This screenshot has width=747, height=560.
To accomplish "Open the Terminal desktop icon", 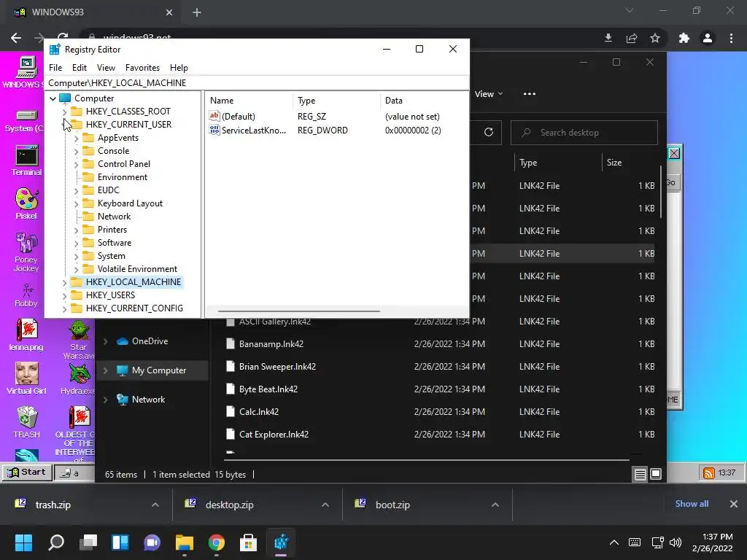I will pyautogui.click(x=27, y=161).
